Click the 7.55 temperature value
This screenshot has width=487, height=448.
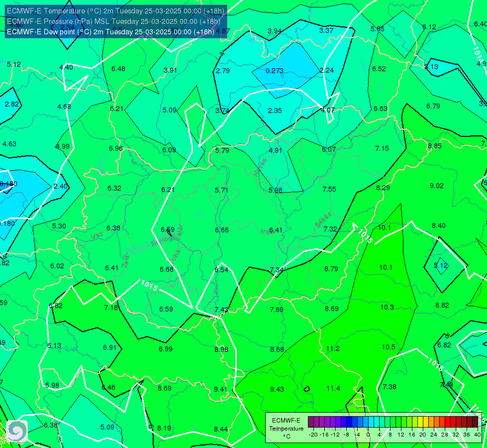tap(329, 189)
